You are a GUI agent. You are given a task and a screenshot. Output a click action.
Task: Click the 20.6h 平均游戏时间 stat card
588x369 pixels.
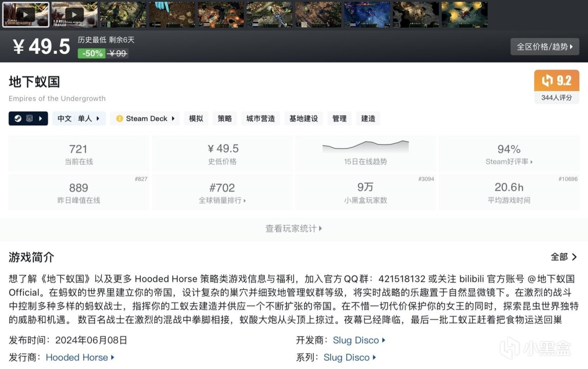pyautogui.click(x=509, y=192)
